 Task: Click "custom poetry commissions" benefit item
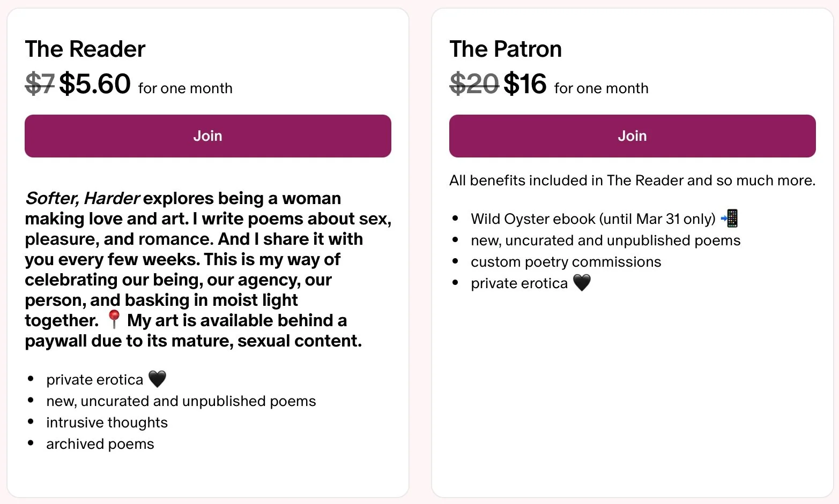(566, 262)
